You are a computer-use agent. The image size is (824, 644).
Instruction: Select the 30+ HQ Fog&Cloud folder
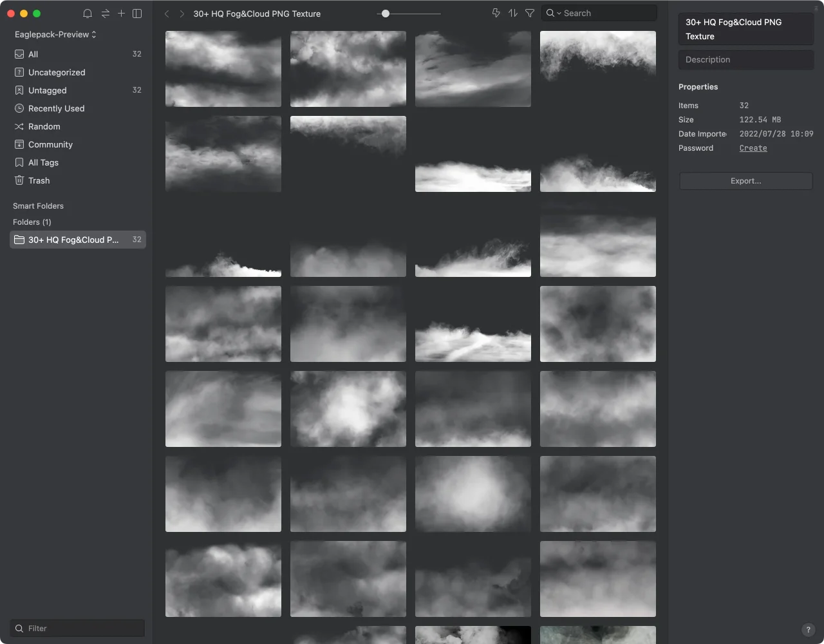point(78,240)
